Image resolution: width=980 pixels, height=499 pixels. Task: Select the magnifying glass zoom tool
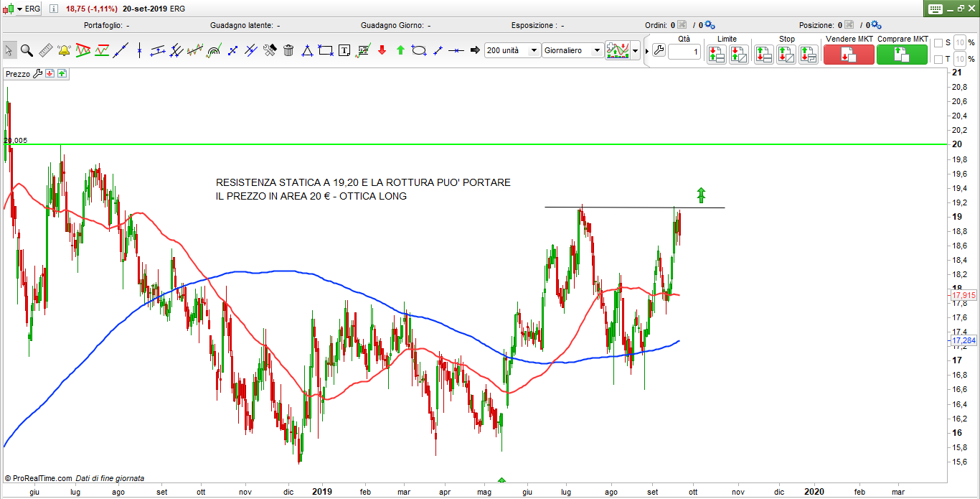27,50
